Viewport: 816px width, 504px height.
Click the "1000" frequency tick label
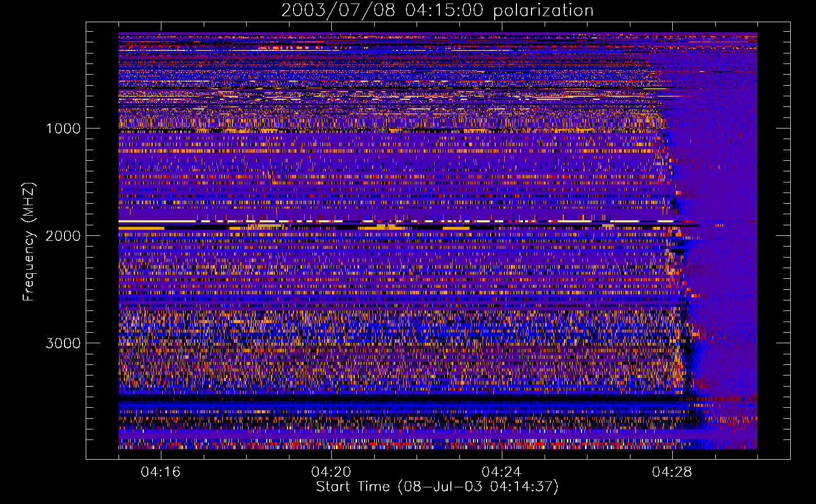pyautogui.click(x=64, y=129)
